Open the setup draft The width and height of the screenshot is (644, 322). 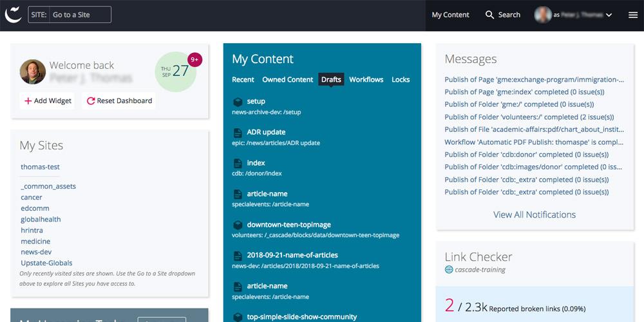tap(256, 101)
